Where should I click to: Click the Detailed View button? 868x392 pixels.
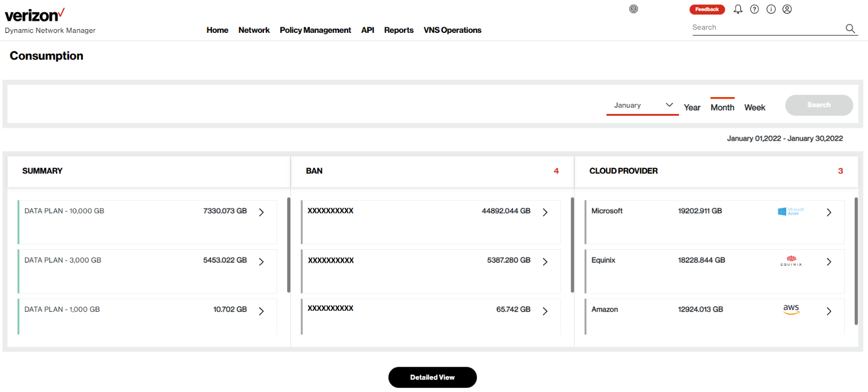[x=432, y=377]
